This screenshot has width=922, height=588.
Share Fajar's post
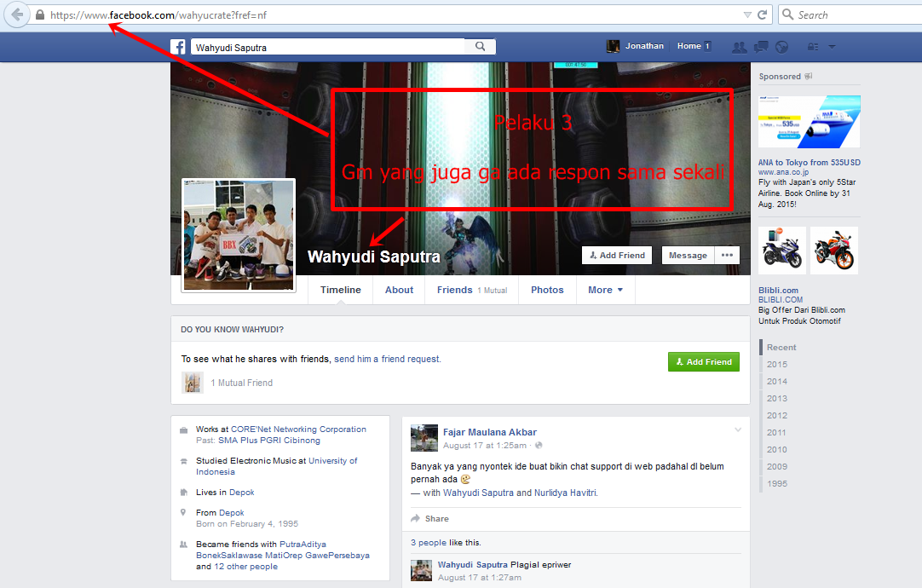pyautogui.click(x=429, y=519)
